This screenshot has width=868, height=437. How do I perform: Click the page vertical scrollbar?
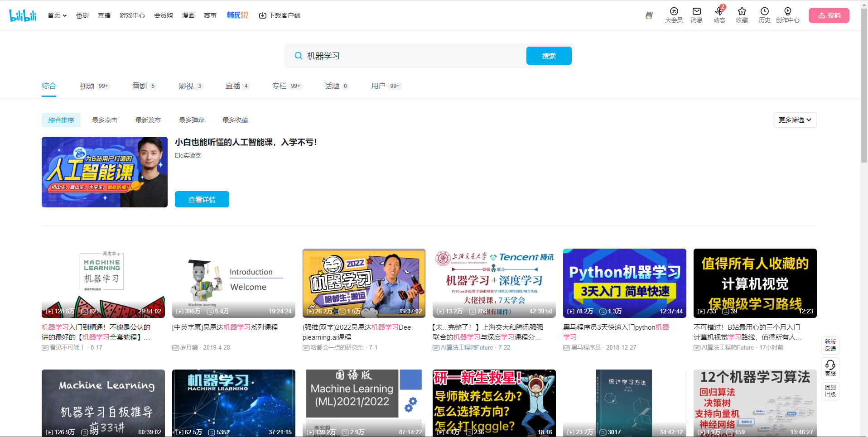(x=864, y=91)
